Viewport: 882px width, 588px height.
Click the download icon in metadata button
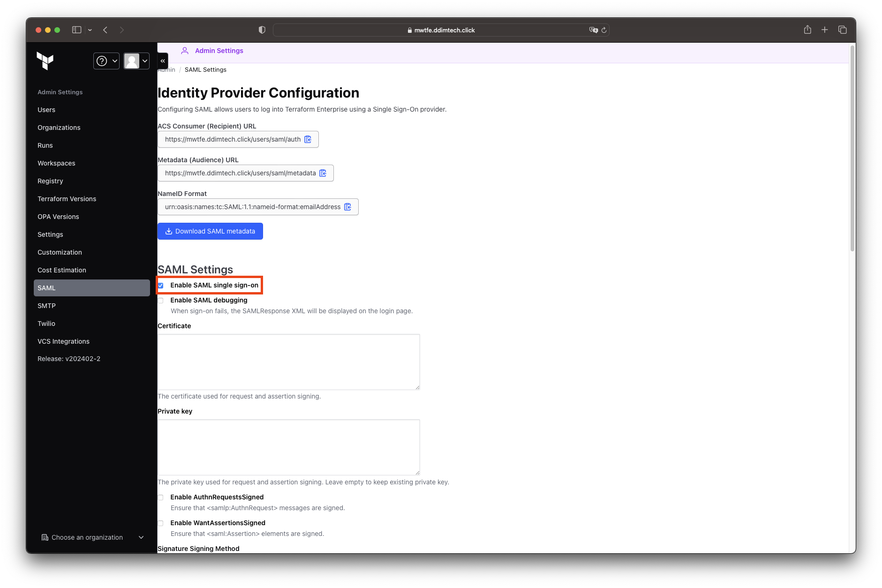[169, 231]
